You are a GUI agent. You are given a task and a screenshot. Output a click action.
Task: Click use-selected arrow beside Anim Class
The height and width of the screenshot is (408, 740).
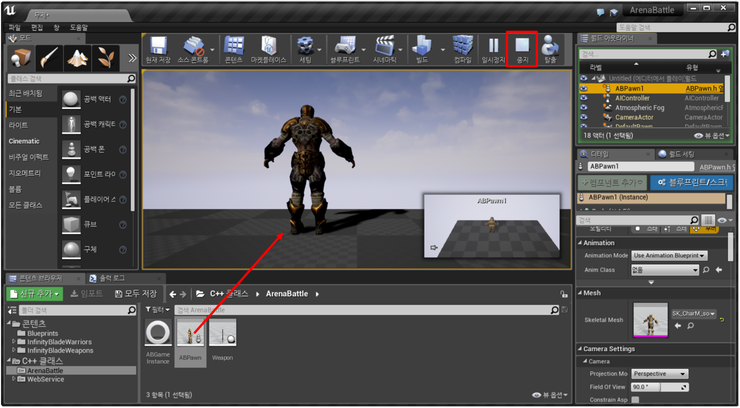pos(719,270)
